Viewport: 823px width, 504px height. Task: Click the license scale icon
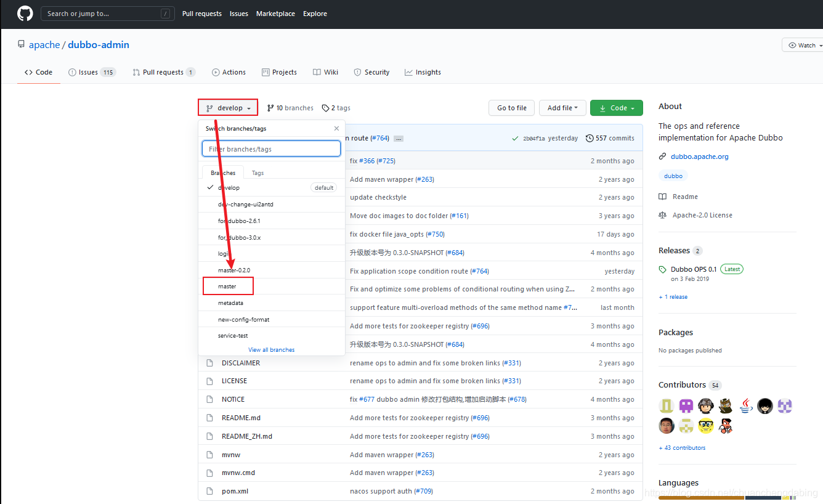click(662, 215)
